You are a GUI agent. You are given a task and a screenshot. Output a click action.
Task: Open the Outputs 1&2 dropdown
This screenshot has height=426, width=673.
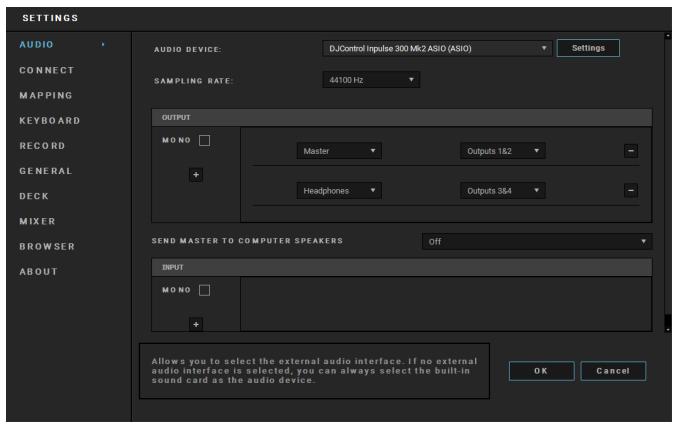[x=503, y=151]
